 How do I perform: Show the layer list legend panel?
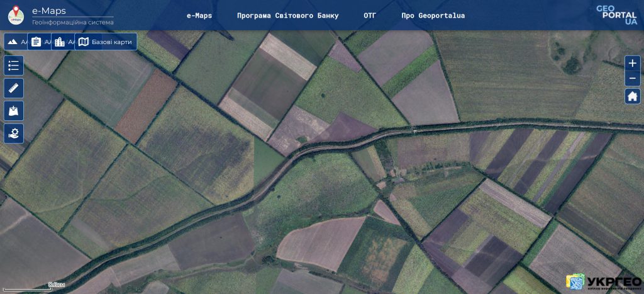pos(14,66)
